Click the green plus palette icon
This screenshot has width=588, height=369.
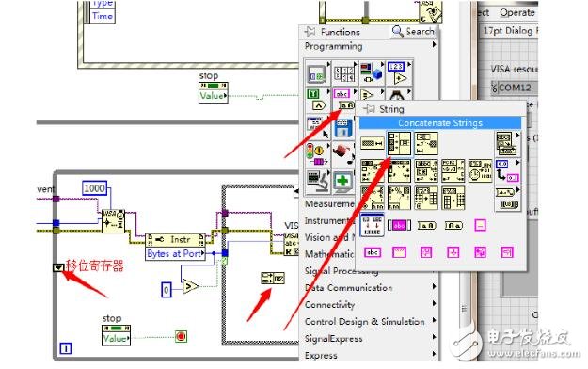(x=342, y=182)
